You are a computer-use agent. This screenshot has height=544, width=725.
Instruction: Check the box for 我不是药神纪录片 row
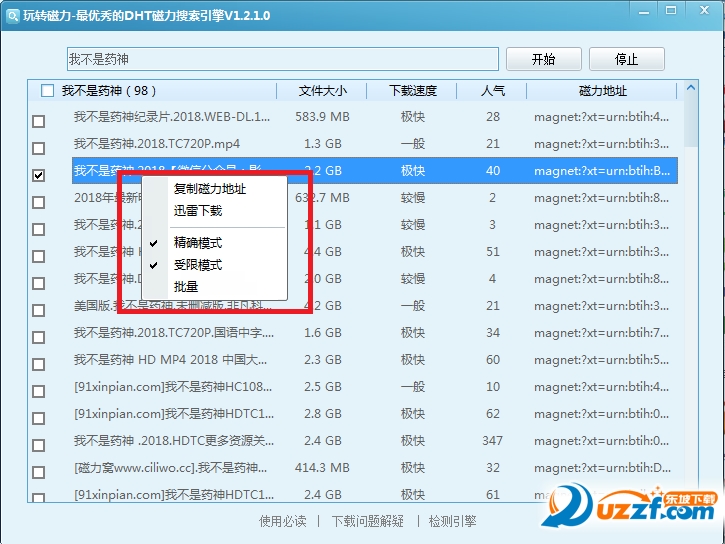pyautogui.click(x=39, y=122)
